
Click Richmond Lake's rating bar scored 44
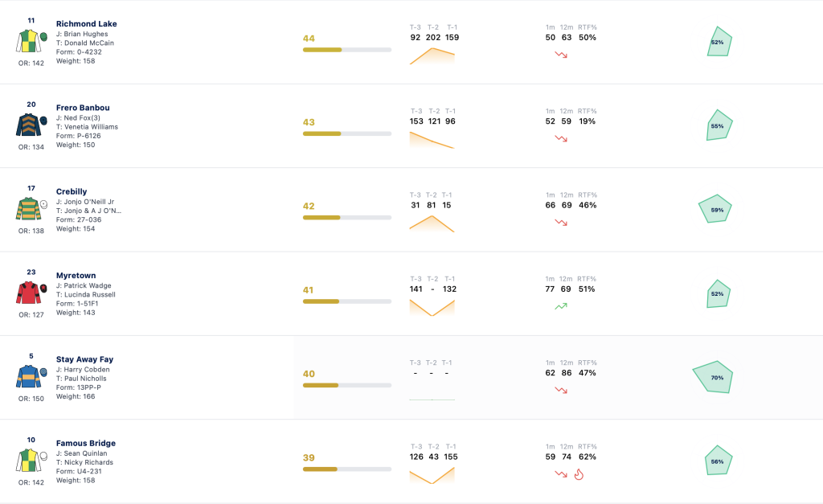pyautogui.click(x=347, y=50)
